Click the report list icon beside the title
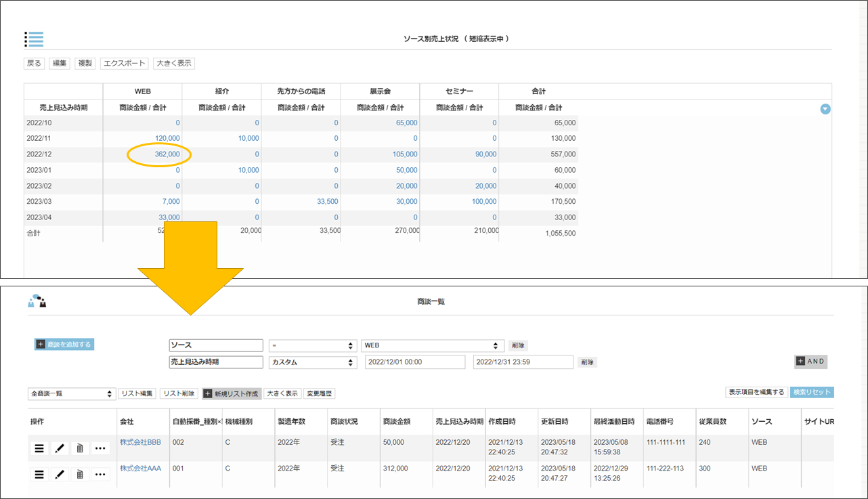 click(x=34, y=39)
